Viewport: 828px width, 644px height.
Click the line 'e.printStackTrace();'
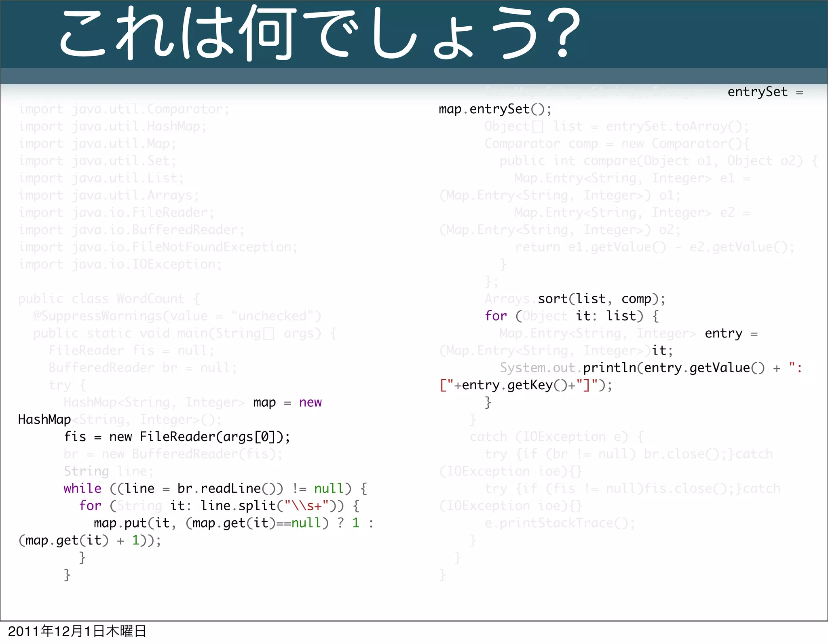[x=560, y=524]
